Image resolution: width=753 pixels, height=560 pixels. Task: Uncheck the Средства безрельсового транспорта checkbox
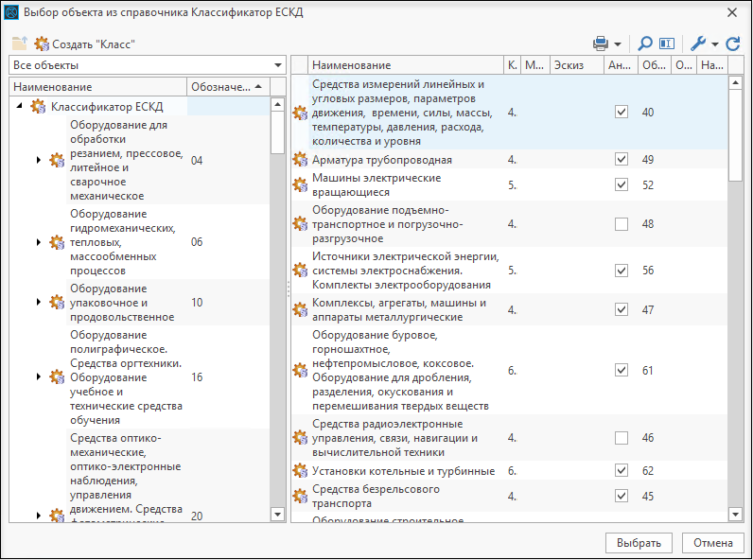(622, 495)
